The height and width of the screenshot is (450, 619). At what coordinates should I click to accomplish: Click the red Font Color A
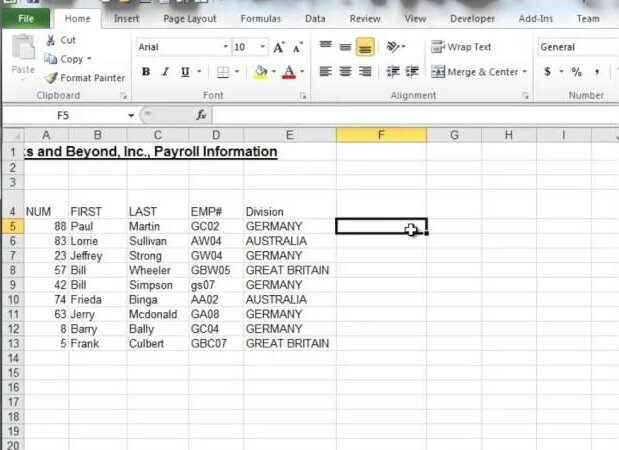pyautogui.click(x=289, y=72)
